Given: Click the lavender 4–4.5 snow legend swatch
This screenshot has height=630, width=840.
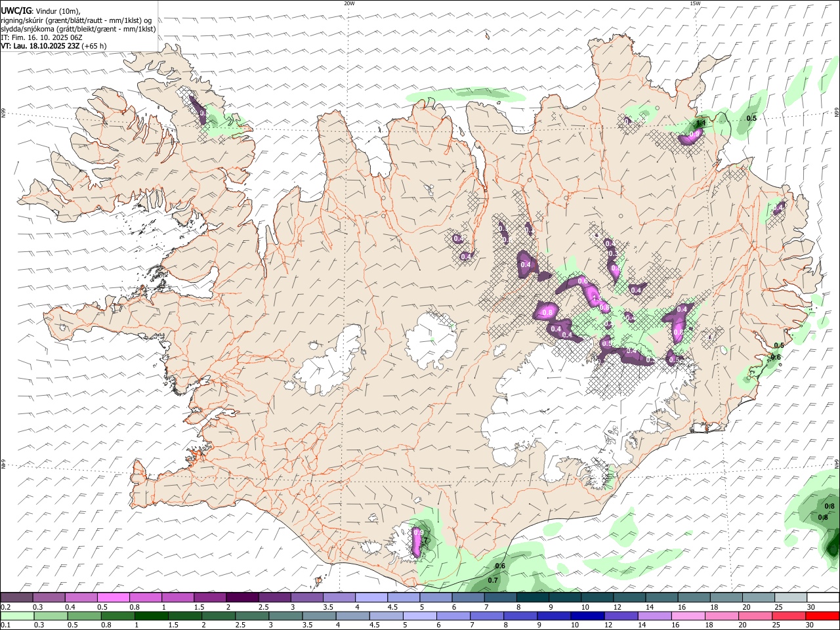Looking at the screenshot, I should [371, 597].
